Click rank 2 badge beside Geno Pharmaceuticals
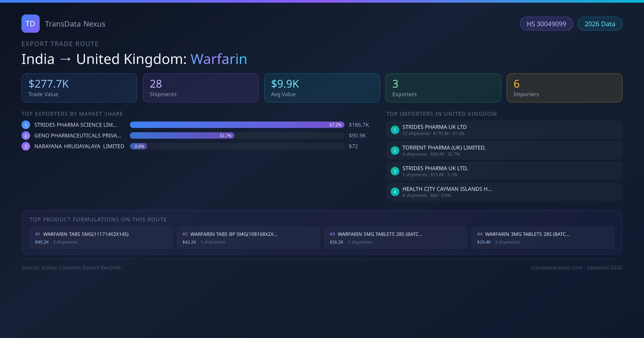This screenshot has height=338, width=644. pos(26,135)
